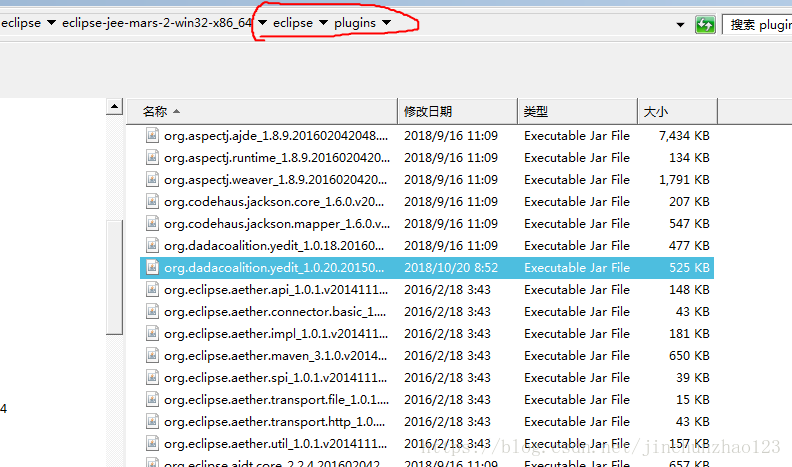This screenshot has height=467, width=792.
Task: Expand dropdown arrow after first eclipse breadcrumb
Action: click(x=51, y=23)
